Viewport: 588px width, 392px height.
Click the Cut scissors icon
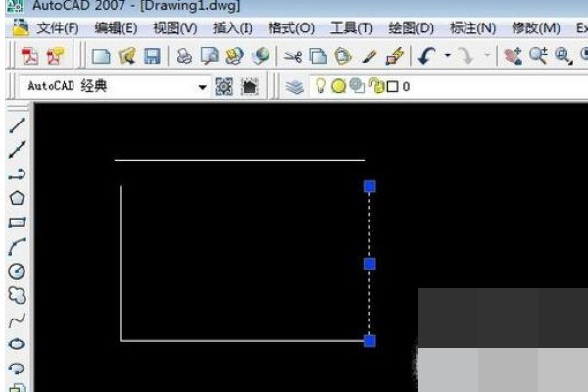pyautogui.click(x=293, y=57)
